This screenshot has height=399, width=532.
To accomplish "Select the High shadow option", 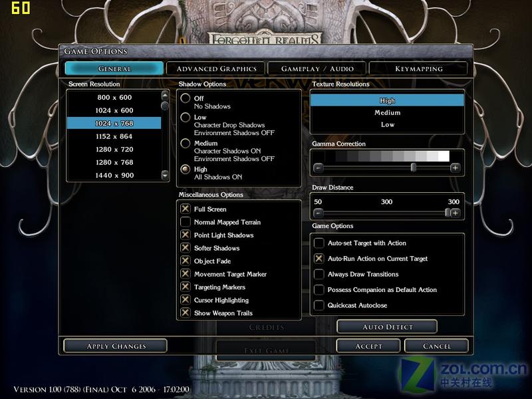I will 186,169.
